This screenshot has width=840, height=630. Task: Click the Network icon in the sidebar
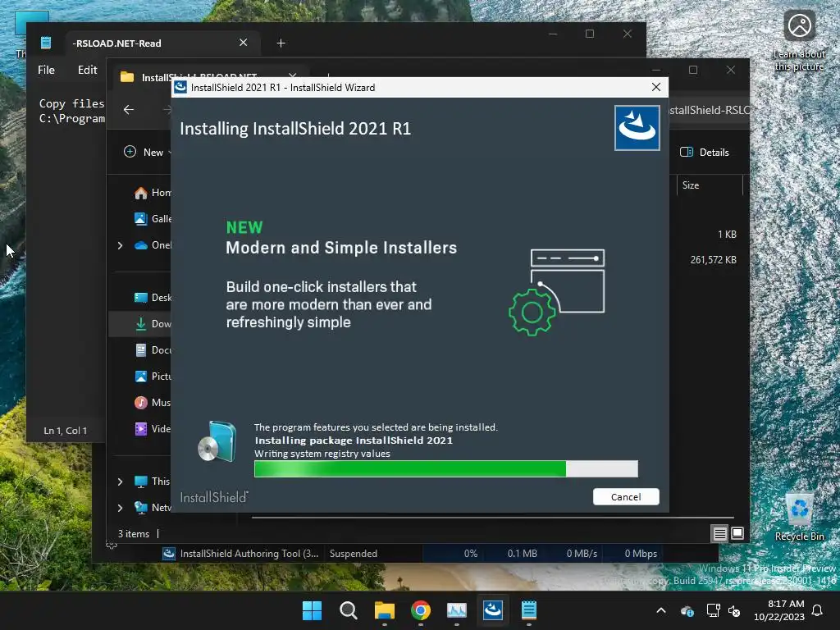point(141,508)
